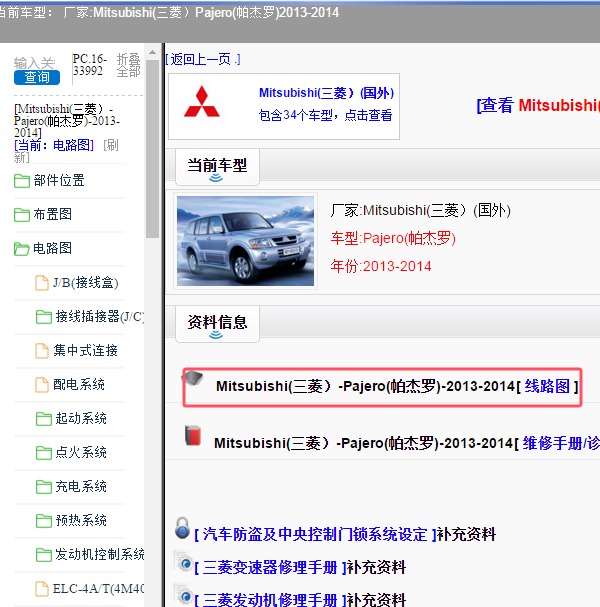This screenshot has height=607, width=600.
Task: Select the 布置图 tree item label
Action: tap(53, 214)
